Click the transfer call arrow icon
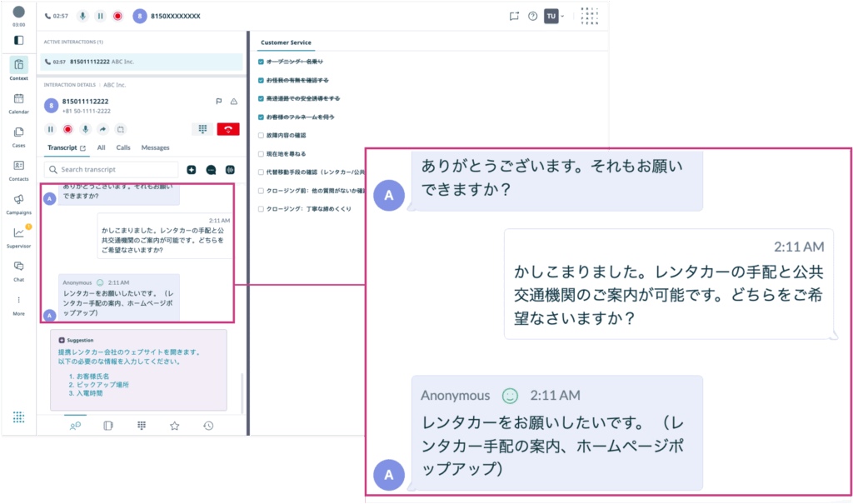Viewport: 853px width, 504px height. point(102,129)
